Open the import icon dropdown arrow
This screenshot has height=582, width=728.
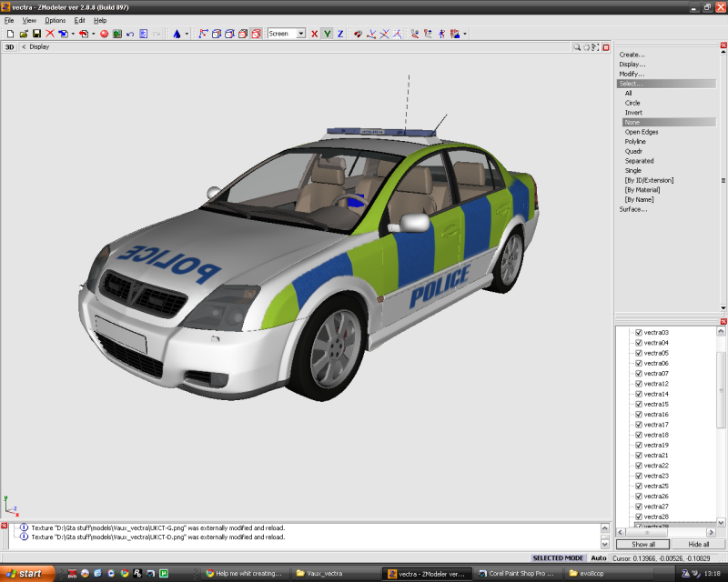point(73,34)
